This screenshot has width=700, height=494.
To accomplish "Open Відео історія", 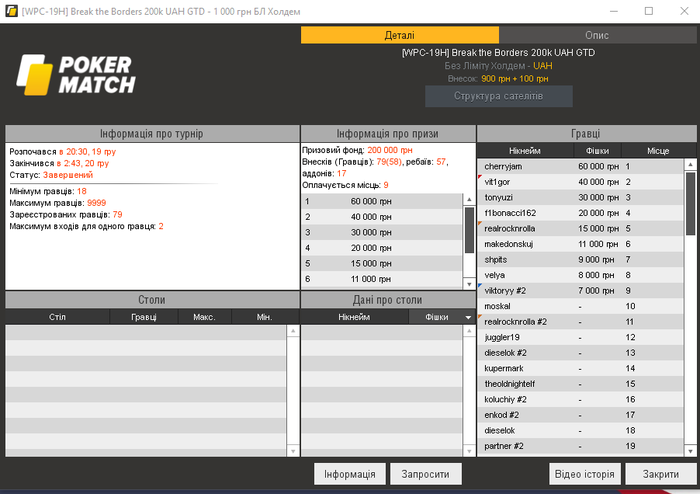I will 584,474.
